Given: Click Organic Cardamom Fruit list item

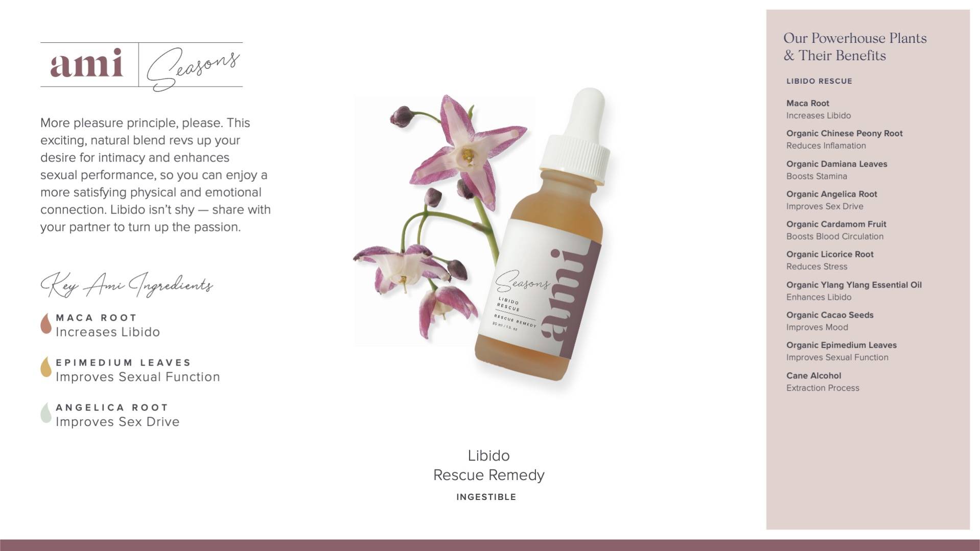Looking at the screenshot, I should 836,230.
